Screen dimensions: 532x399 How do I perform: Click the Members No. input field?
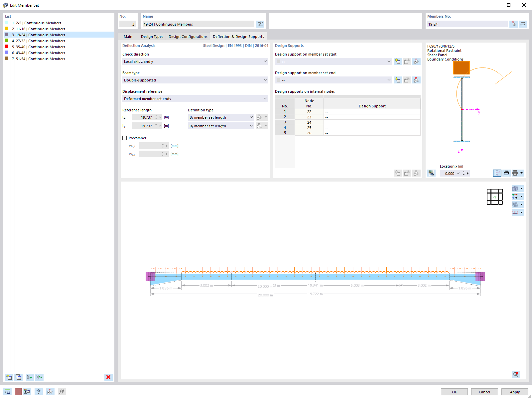point(467,24)
